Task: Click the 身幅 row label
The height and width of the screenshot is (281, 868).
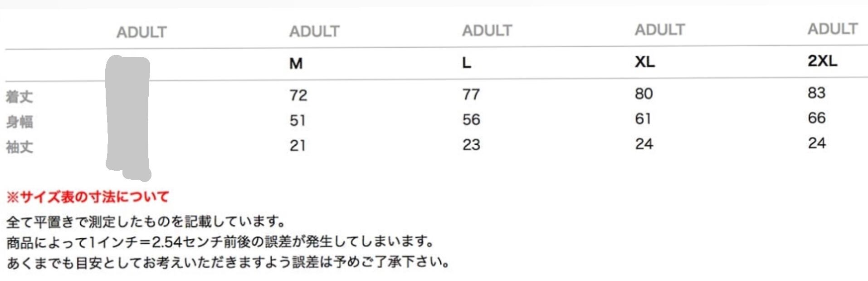Action: [19, 122]
